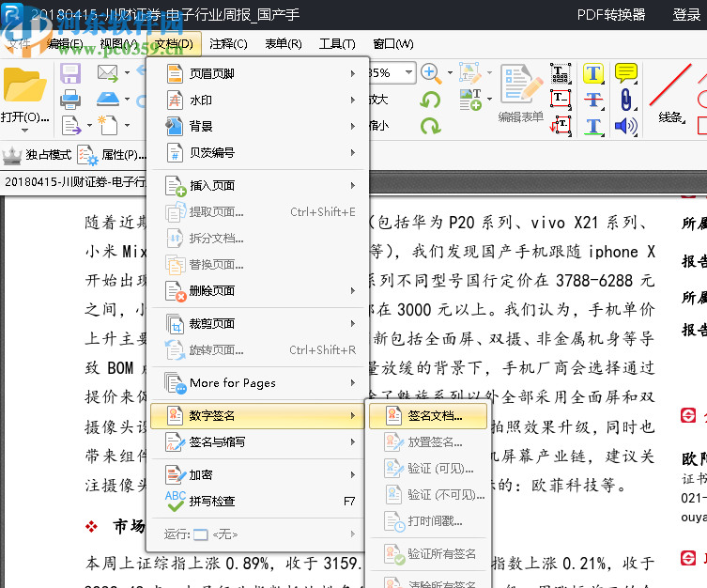Viewport: 707px width, 588px height.
Task: Select the 线条 line drawing tool
Action: coord(670,94)
